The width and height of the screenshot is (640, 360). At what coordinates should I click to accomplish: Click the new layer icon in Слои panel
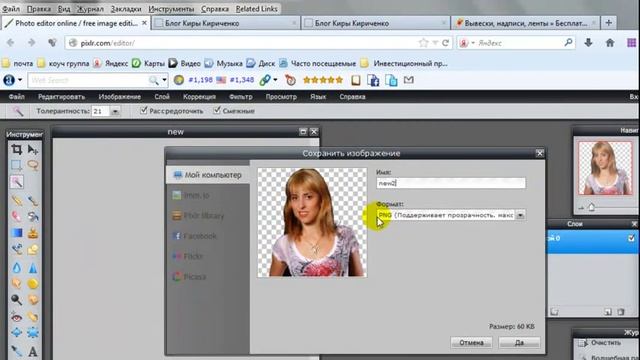[608, 312]
